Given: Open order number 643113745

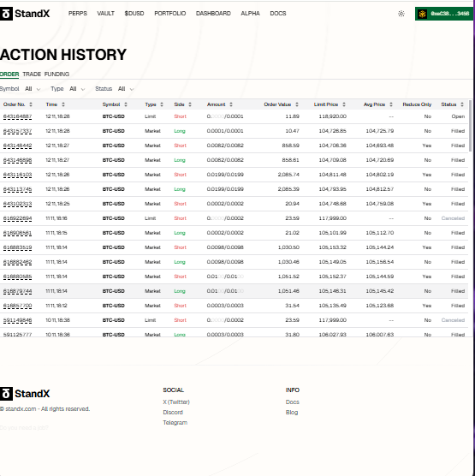Looking at the screenshot, I should click(18, 189).
